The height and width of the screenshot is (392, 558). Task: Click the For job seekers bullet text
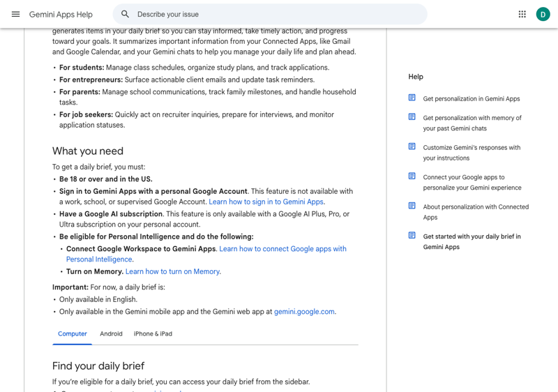point(197,120)
